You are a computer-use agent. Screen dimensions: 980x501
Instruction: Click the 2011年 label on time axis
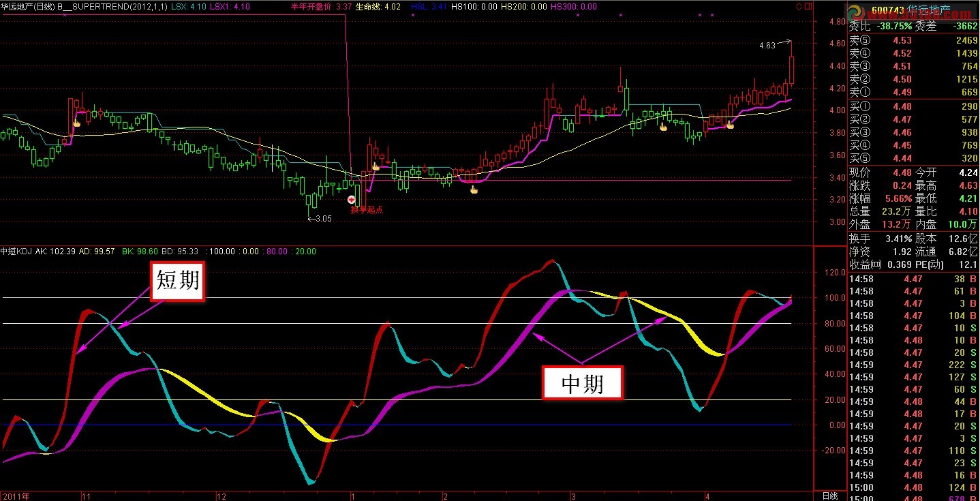(x=16, y=496)
